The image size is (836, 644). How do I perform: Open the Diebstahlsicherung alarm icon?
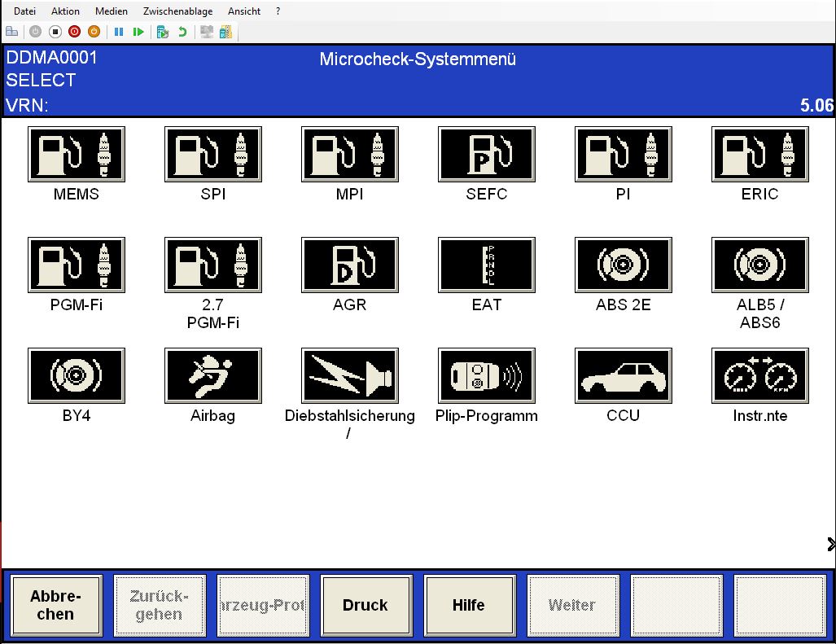(x=349, y=375)
